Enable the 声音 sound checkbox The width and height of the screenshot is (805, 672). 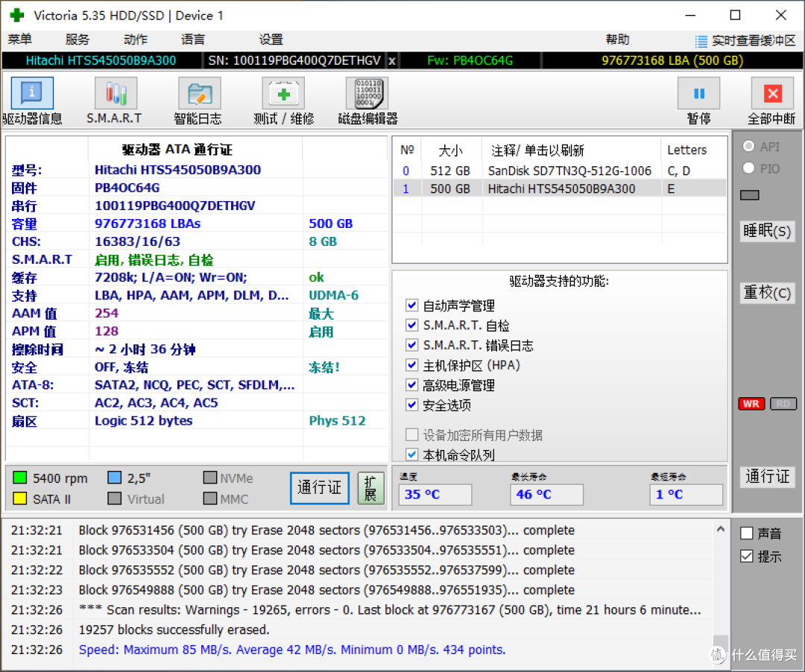point(746,533)
